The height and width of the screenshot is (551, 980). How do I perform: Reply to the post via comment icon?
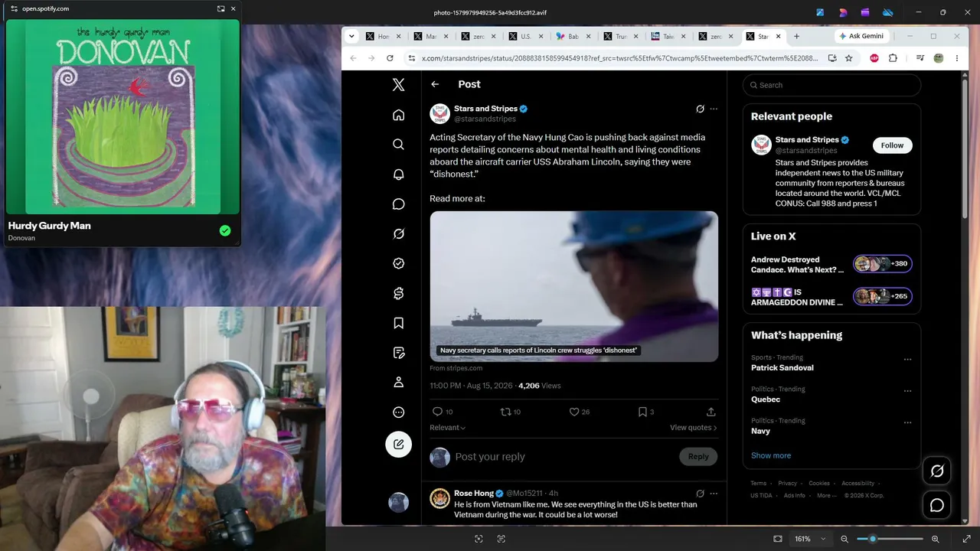point(437,412)
